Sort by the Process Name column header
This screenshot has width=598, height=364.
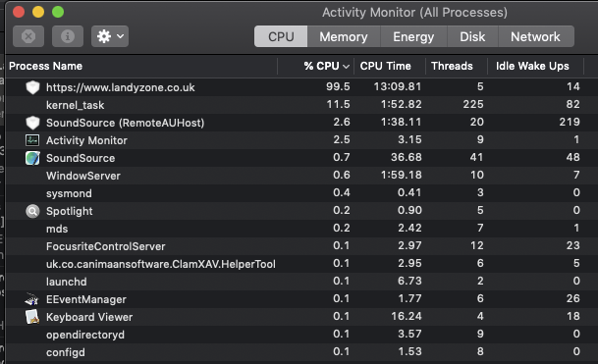(46, 67)
